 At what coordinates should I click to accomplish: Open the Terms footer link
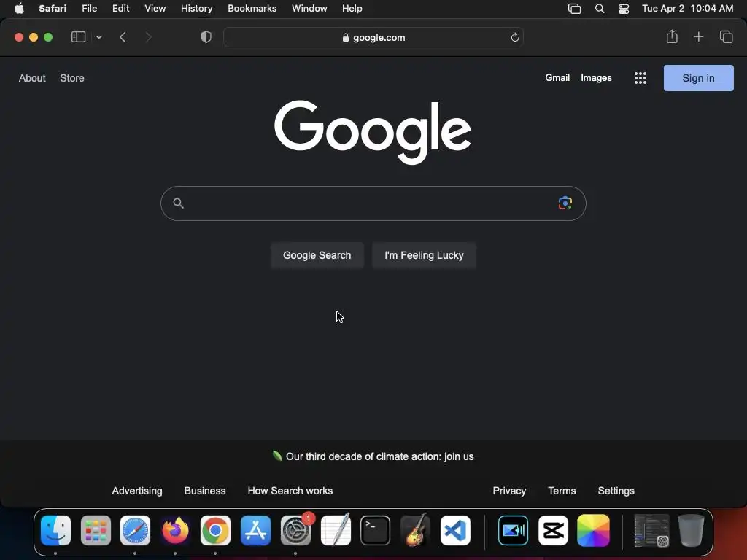(562, 491)
